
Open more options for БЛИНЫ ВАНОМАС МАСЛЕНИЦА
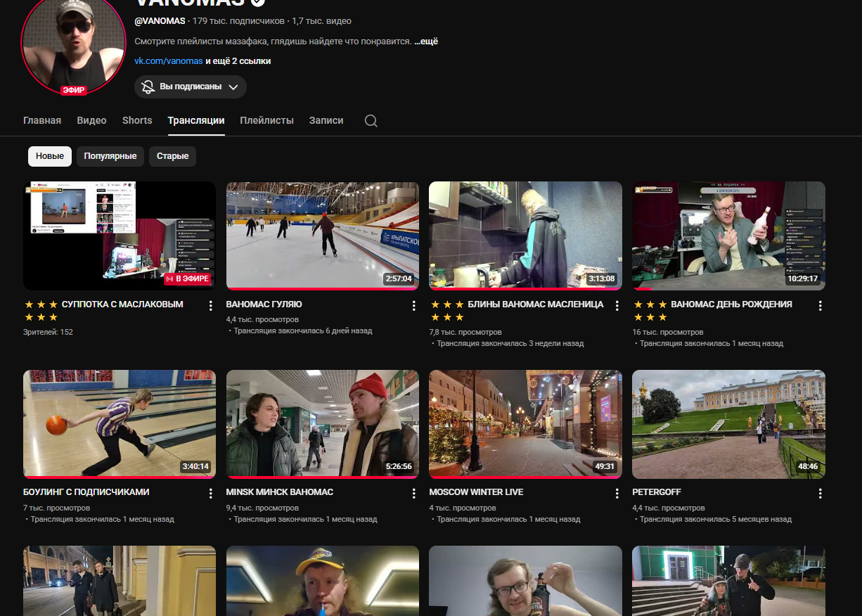[x=617, y=305]
